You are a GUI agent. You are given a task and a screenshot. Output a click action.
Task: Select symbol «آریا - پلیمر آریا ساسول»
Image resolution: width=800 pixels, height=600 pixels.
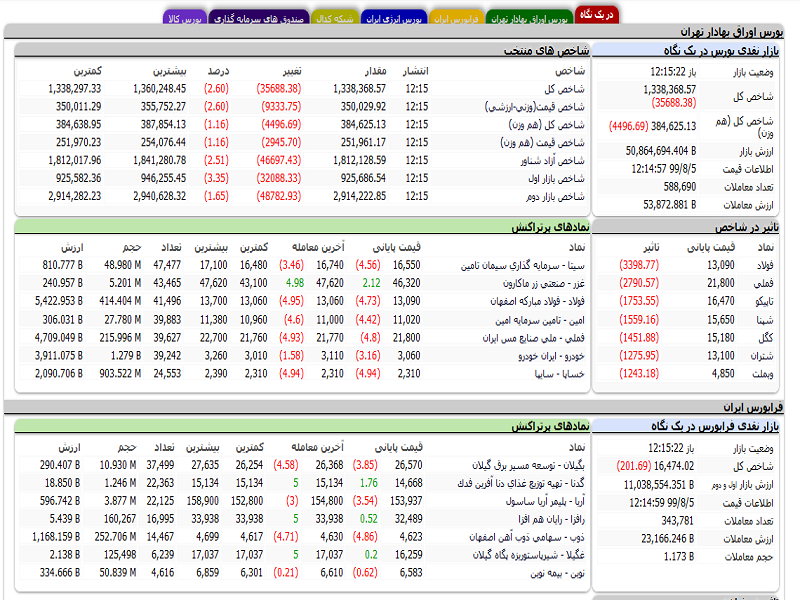click(x=545, y=501)
